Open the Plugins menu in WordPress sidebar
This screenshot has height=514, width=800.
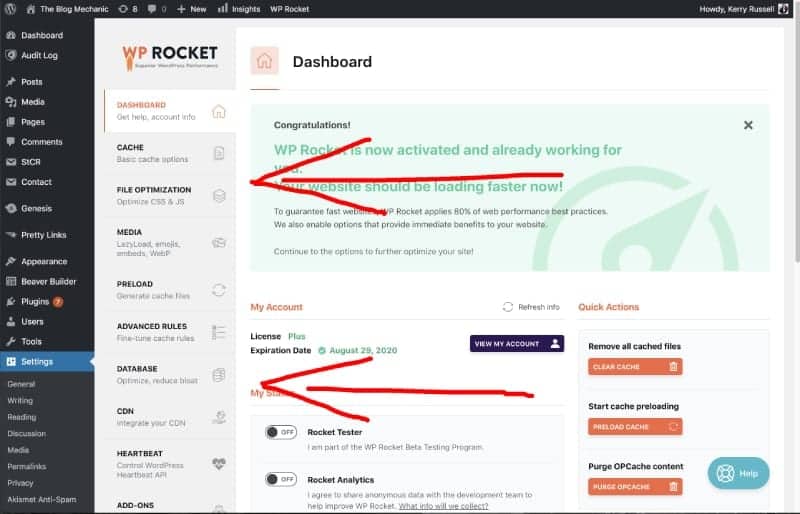[35, 301]
